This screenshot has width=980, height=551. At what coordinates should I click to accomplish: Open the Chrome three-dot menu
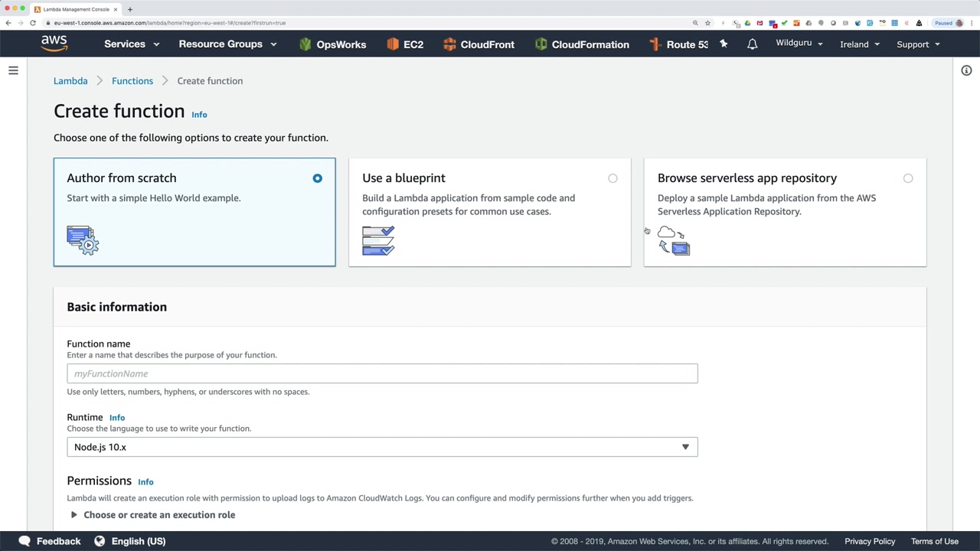pos(973,23)
